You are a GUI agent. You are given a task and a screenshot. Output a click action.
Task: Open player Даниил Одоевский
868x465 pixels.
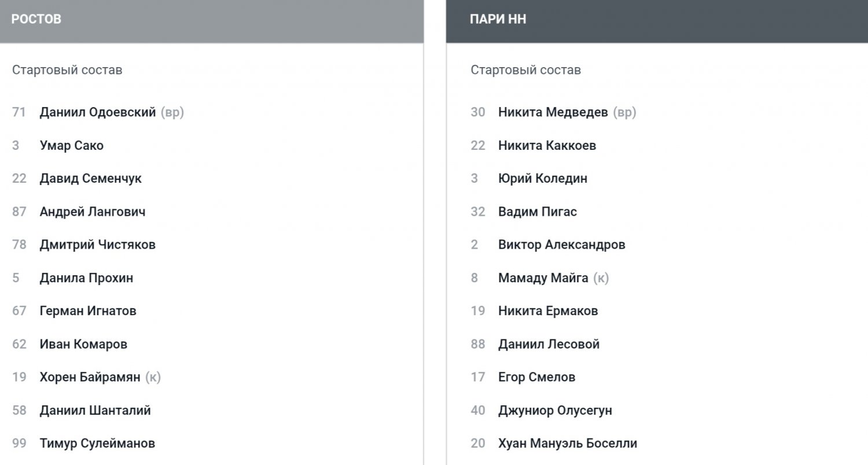point(97,112)
